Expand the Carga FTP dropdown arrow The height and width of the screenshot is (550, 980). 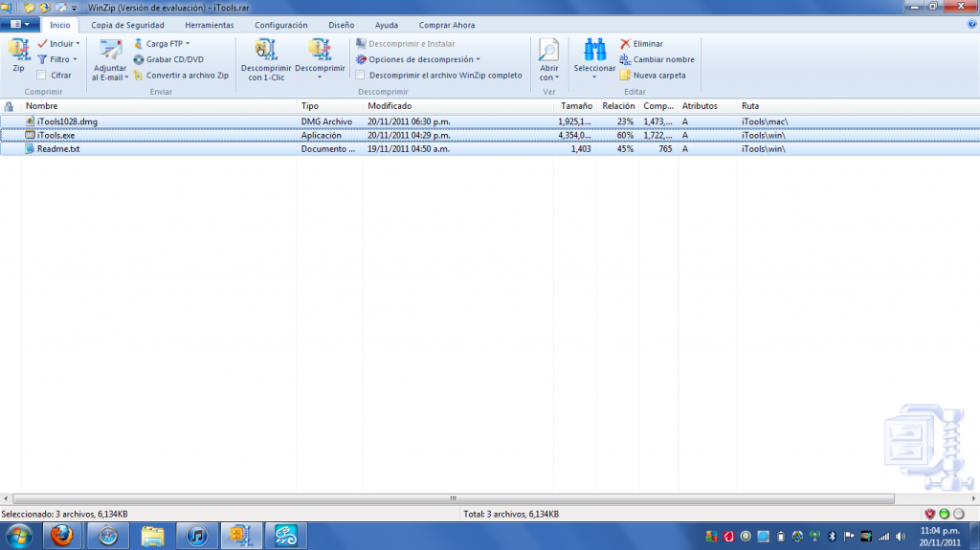187,44
